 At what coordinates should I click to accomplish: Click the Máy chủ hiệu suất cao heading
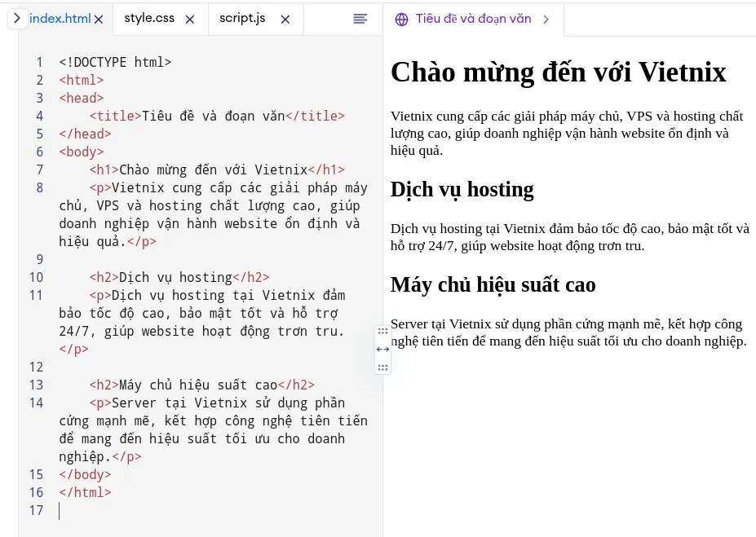tap(493, 284)
